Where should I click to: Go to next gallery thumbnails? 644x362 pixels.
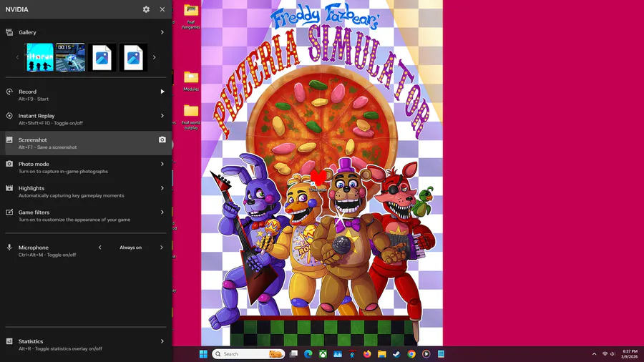[155, 57]
